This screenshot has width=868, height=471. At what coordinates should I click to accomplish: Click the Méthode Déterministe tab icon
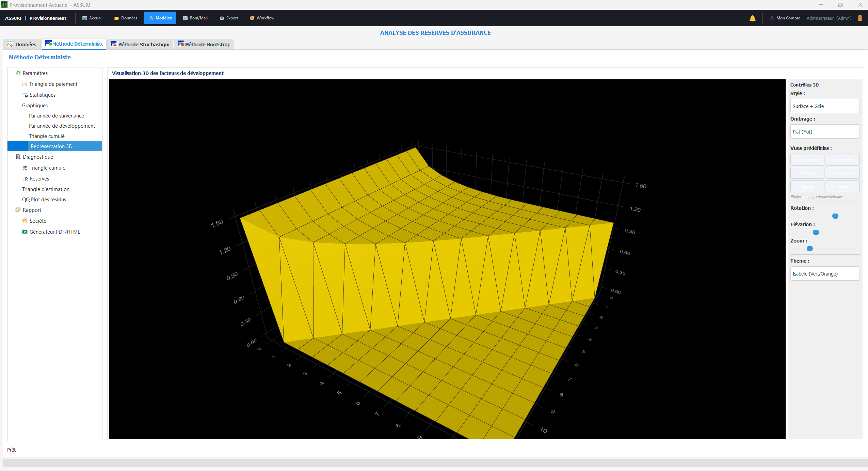49,43
